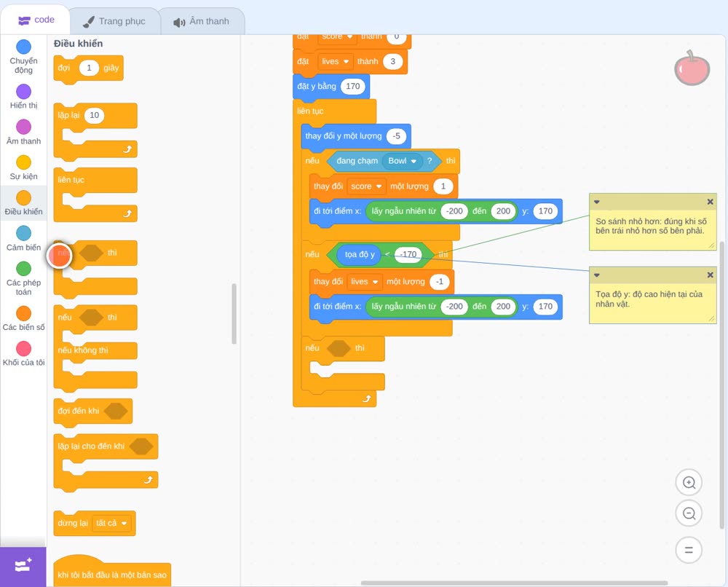The image size is (728, 587).
Task: Choose the Điều khiển block category
Action: tap(24, 203)
